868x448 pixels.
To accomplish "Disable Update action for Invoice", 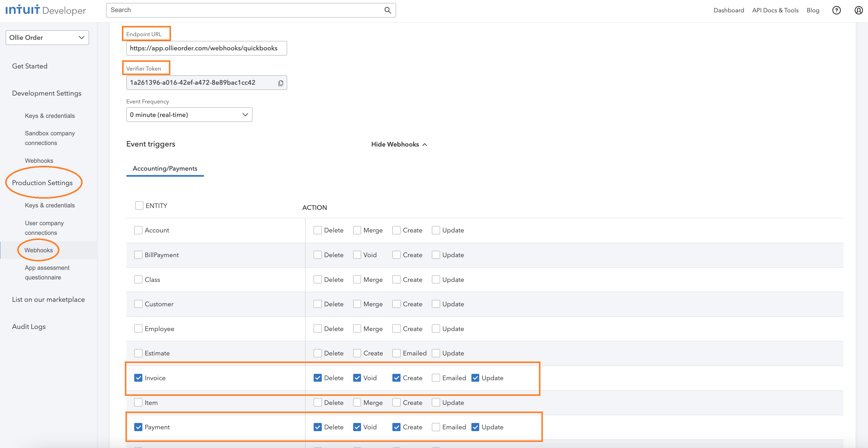I will pyautogui.click(x=475, y=377).
